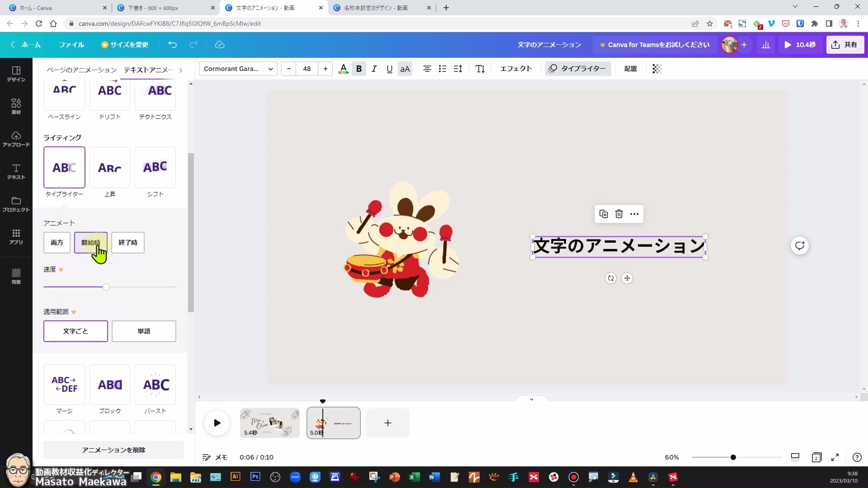Open the text color picker
Screen dimensions: 868x488
344,69
